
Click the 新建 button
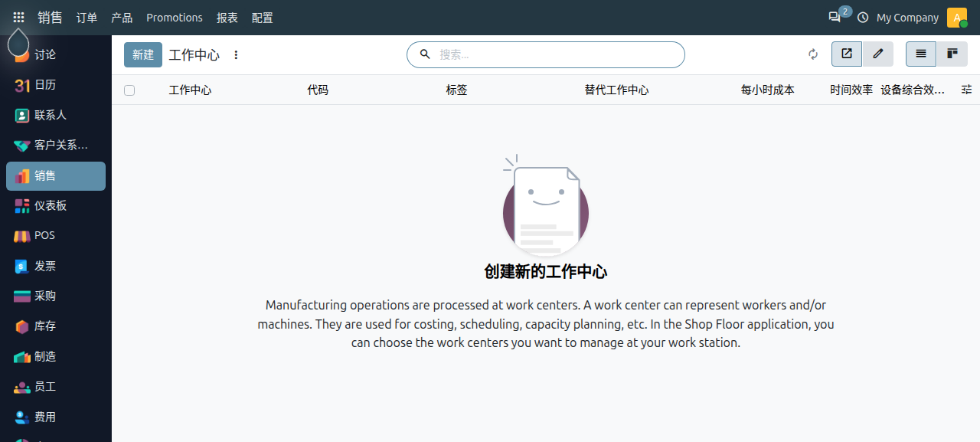(143, 55)
